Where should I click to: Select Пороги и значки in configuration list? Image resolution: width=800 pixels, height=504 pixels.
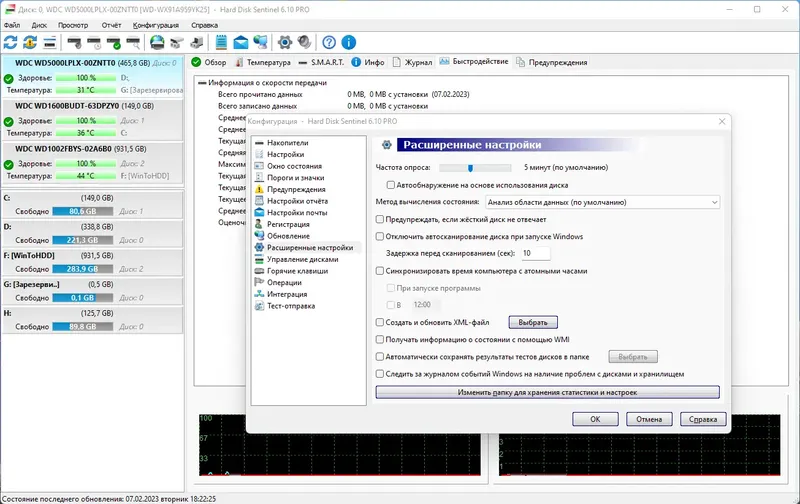tap(296, 178)
